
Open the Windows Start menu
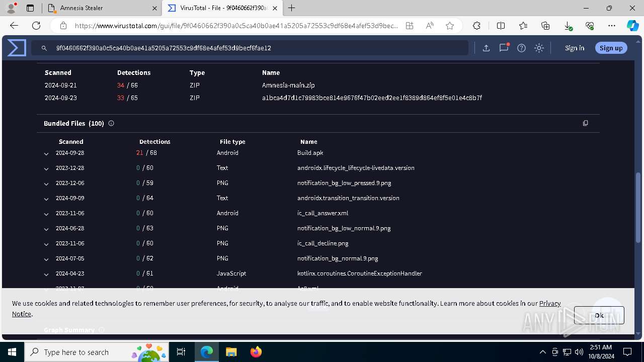(x=12, y=352)
